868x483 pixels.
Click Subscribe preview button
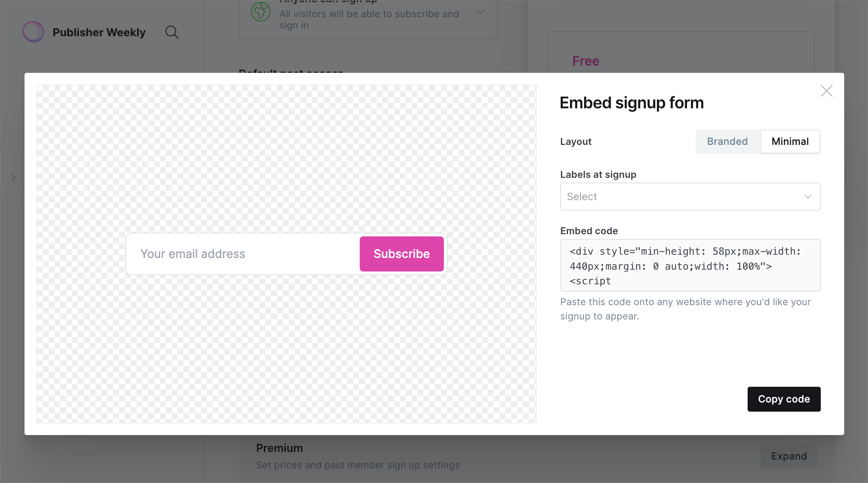[x=401, y=254]
